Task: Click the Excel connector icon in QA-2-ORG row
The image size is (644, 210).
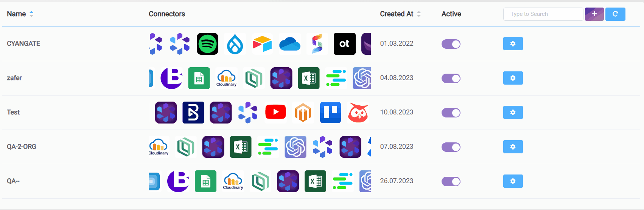Action: [241, 147]
